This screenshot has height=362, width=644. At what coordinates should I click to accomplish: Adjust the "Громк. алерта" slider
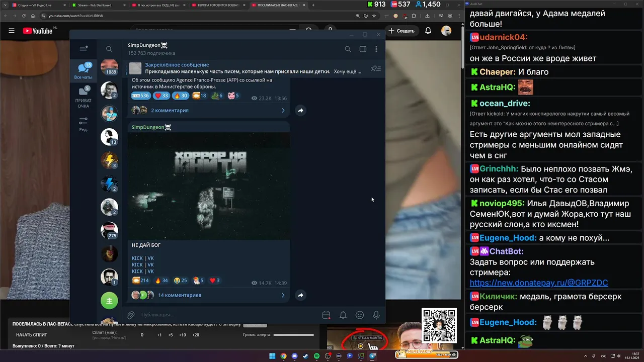tap(294, 335)
